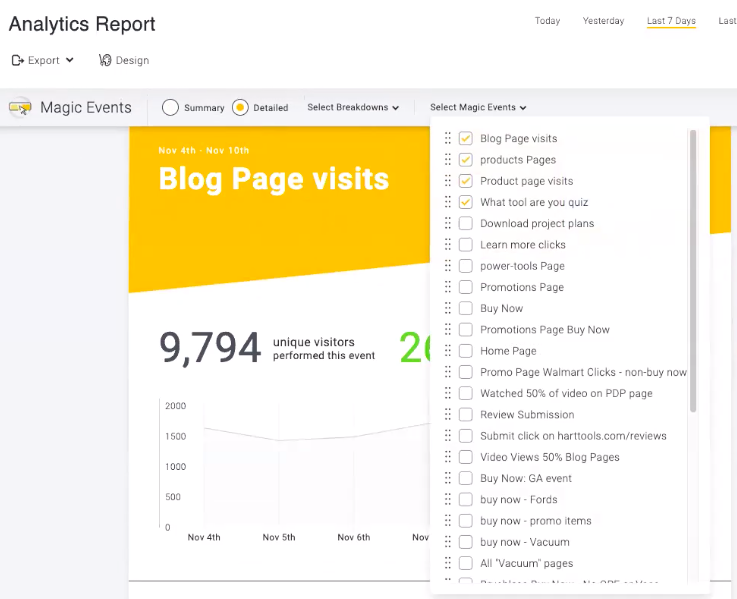Screen dimensions: 737x599
Task: Click the "All "Vacuum" pages" label
Action: 526,563
